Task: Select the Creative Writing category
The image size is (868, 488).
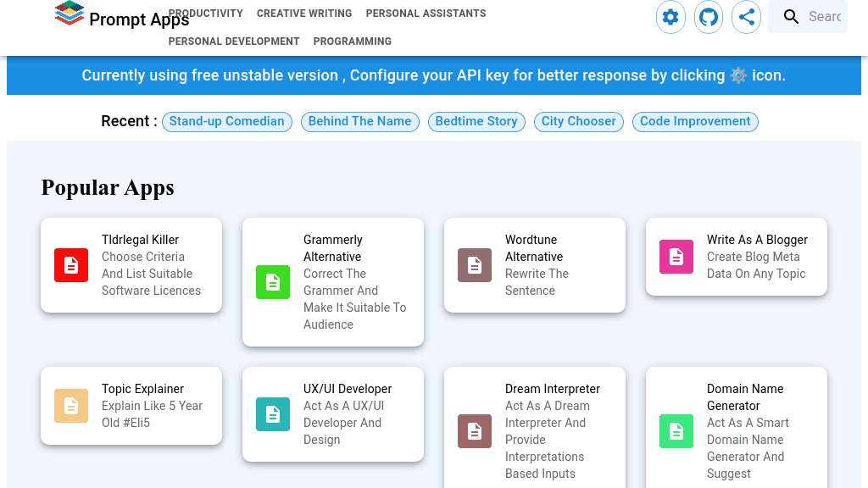Action: (x=304, y=14)
